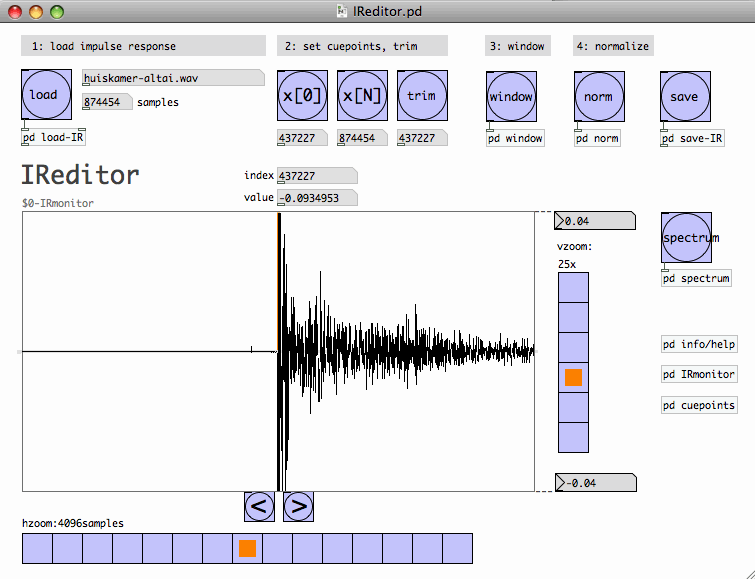Screen dimensions: 755x579
Task: Open the pd cuepoints subpatch
Action: click(x=699, y=405)
